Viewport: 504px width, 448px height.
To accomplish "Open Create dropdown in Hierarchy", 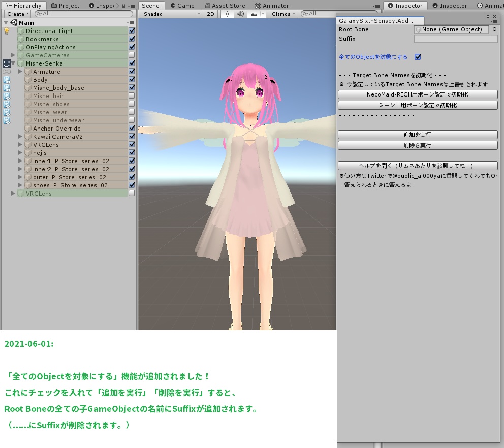I will click(x=17, y=14).
